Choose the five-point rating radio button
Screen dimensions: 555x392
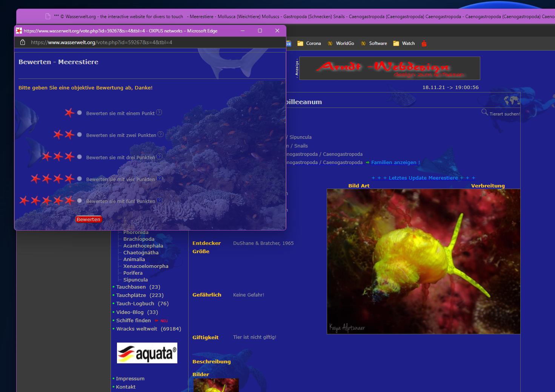(x=79, y=201)
